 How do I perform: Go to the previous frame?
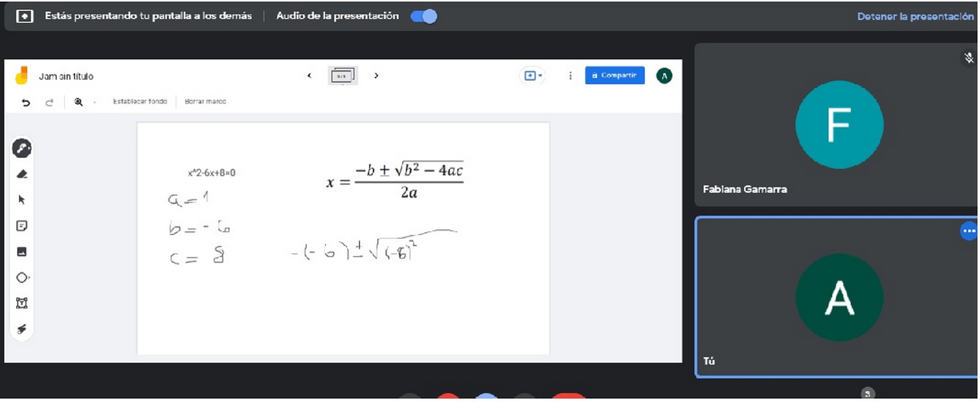(x=309, y=76)
